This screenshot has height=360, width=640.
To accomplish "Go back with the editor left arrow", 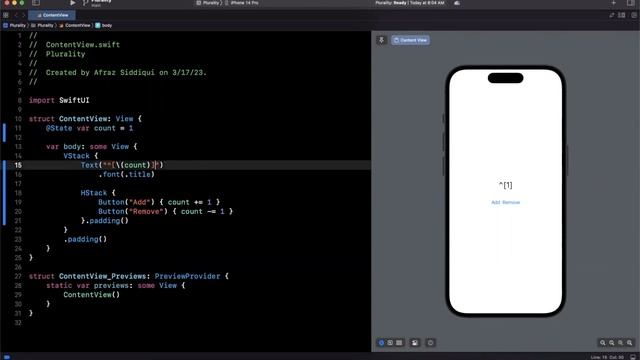I will [x=16, y=15].
